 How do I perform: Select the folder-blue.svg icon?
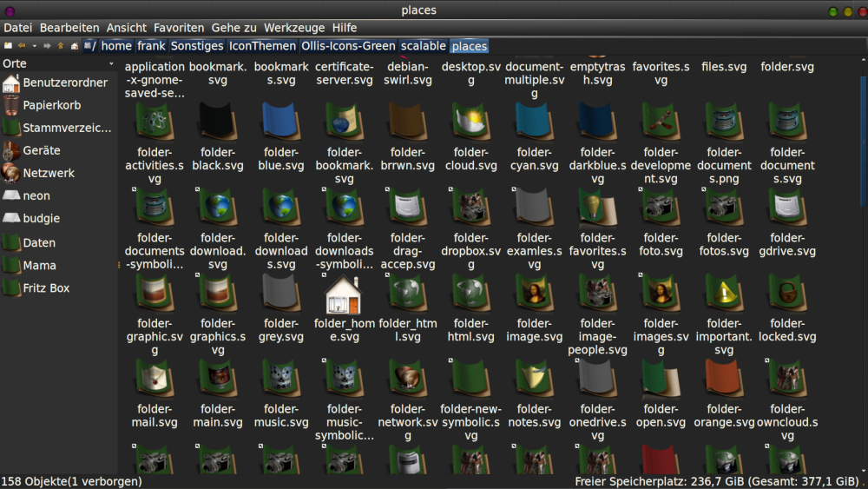tap(280, 122)
